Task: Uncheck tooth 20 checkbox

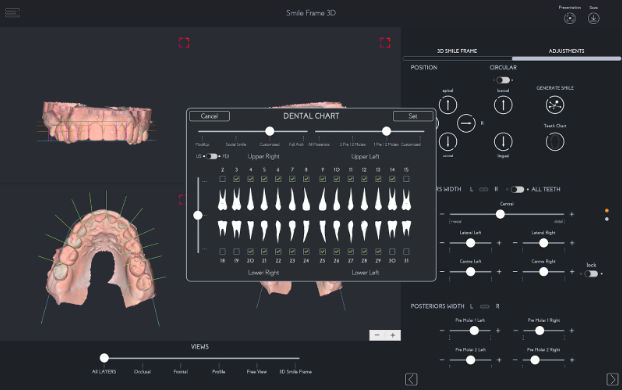Action: point(250,252)
